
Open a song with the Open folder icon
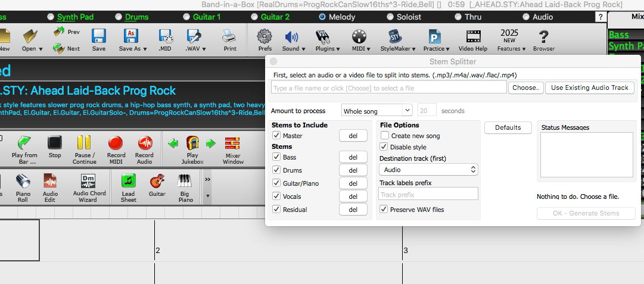[32, 40]
